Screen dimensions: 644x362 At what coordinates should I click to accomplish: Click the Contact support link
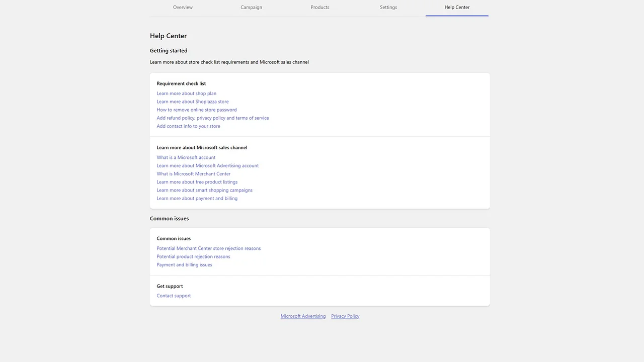174,296
